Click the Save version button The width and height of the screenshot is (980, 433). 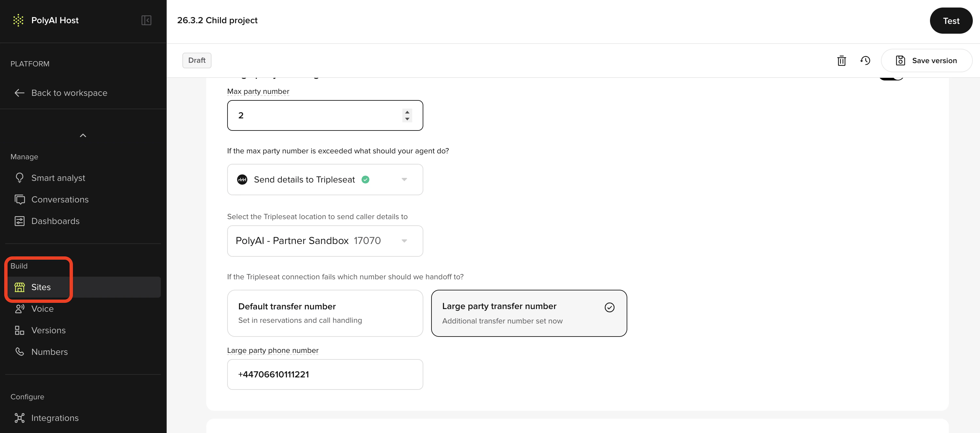point(927,61)
